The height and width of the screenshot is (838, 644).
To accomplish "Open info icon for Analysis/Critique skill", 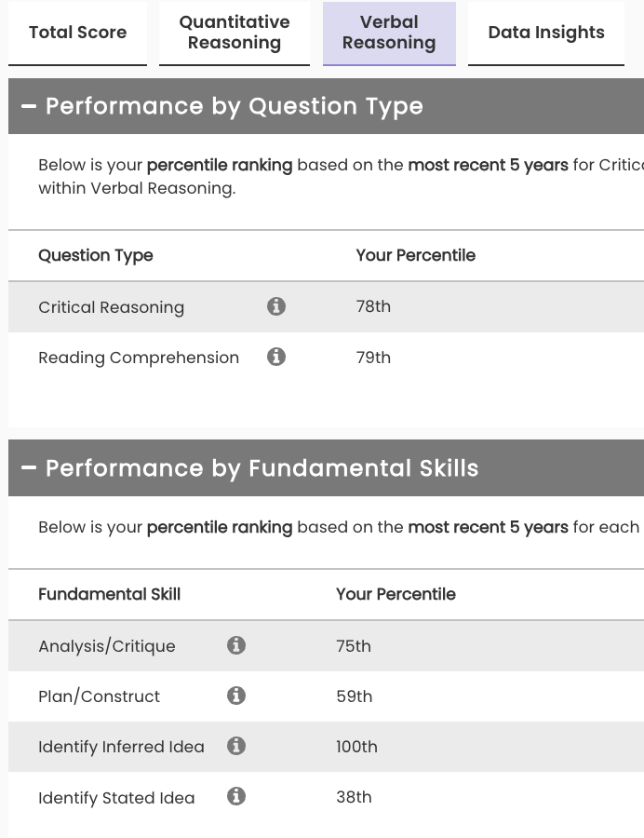I will coord(236,645).
